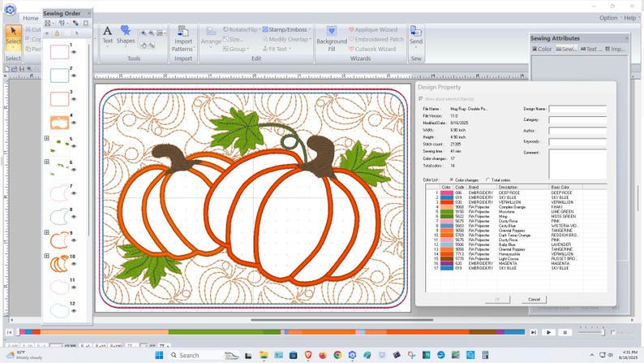Open the Modify Overlap dropdown
This screenshot has width=644, height=363.
point(286,40)
